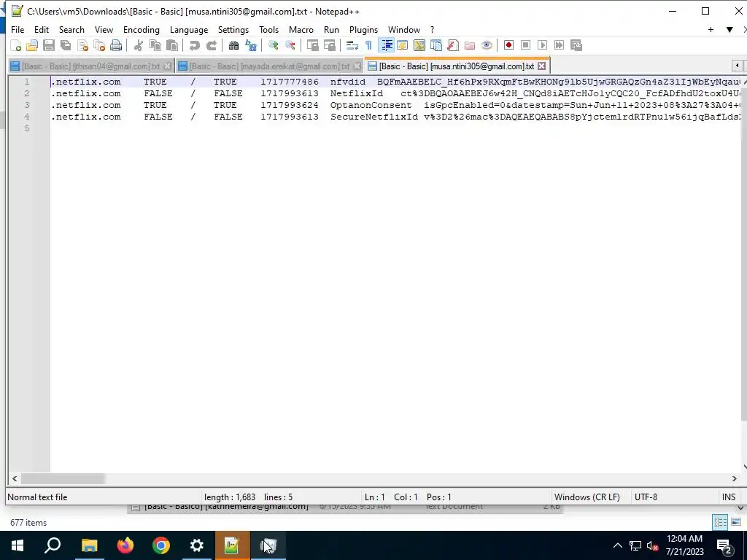The image size is (747, 560).
Task: Click the plus button in menu bar
Action: click(711, 29)
